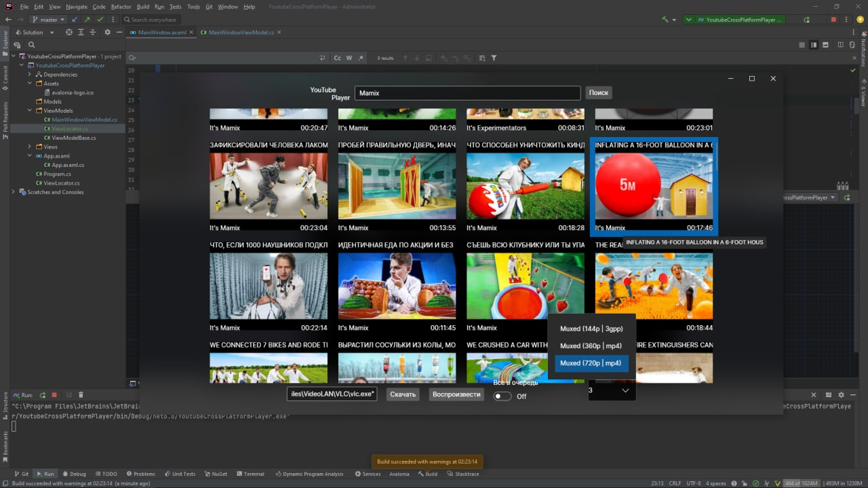
Task: Open the Build menu
Action: tap(143, 6)
